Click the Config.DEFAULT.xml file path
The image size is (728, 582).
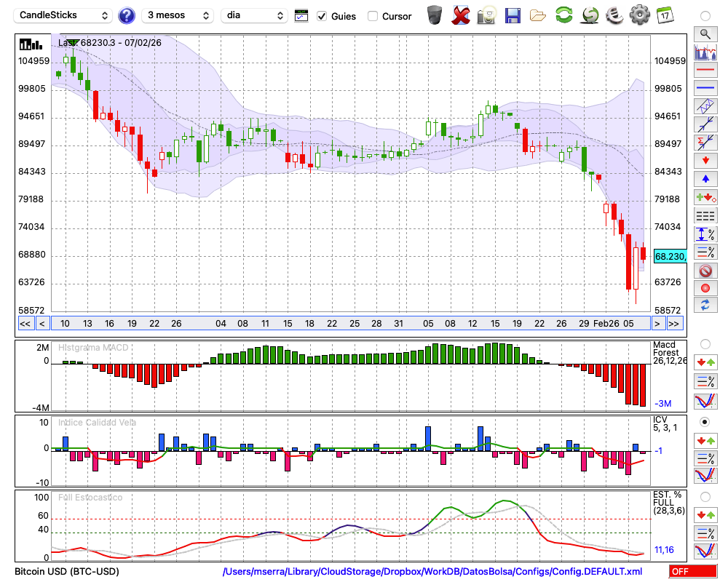click(x=432, y=571)
